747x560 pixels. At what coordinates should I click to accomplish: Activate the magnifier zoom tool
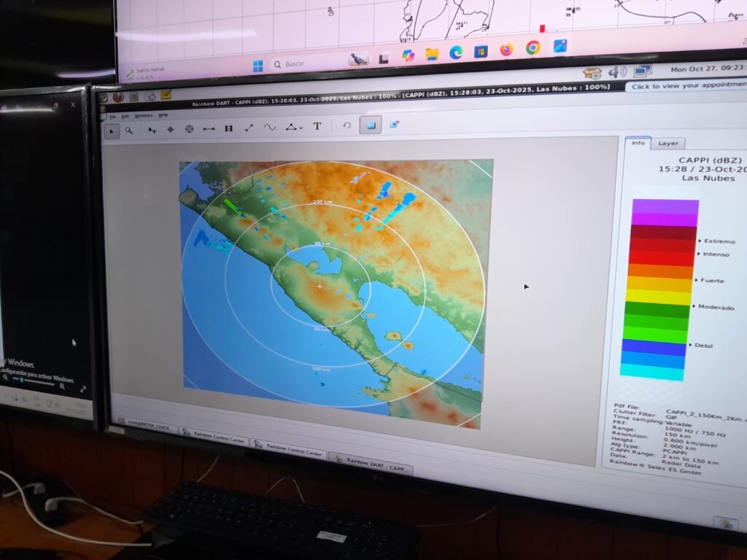point(129,131)
